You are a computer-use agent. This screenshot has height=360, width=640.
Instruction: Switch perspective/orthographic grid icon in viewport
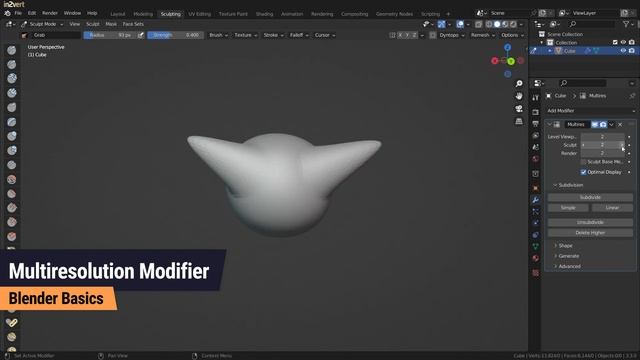[x=519, y=121]
